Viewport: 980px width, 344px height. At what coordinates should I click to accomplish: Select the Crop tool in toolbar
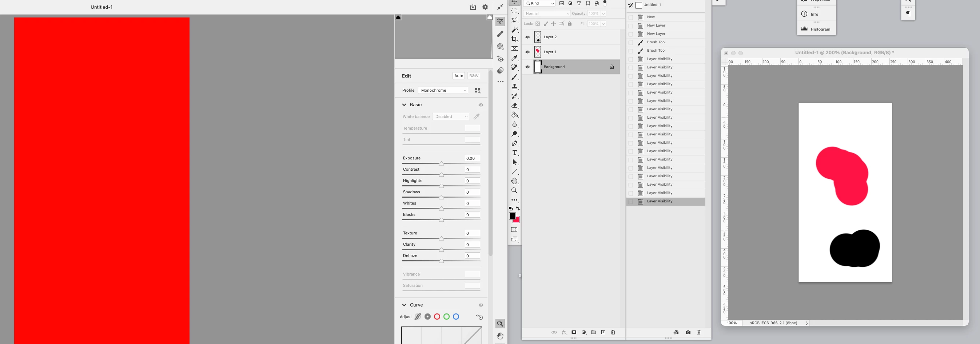point(514,39)
